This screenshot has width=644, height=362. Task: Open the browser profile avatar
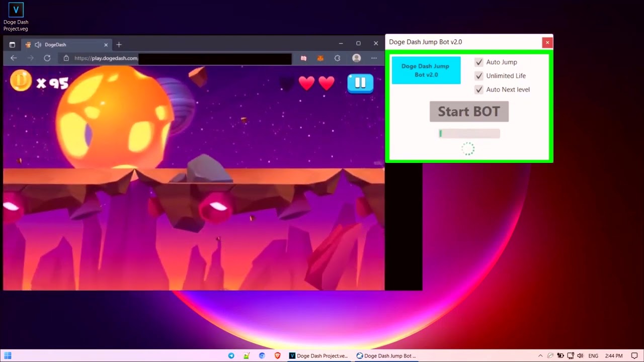tap(357, 58)
